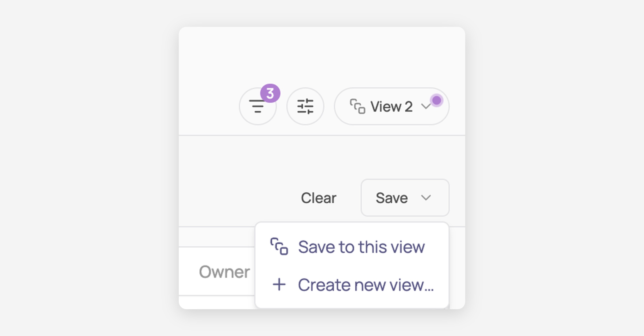644x336 pixels.
Task: Open the display settings sliders icon
Action: [305, 106]
